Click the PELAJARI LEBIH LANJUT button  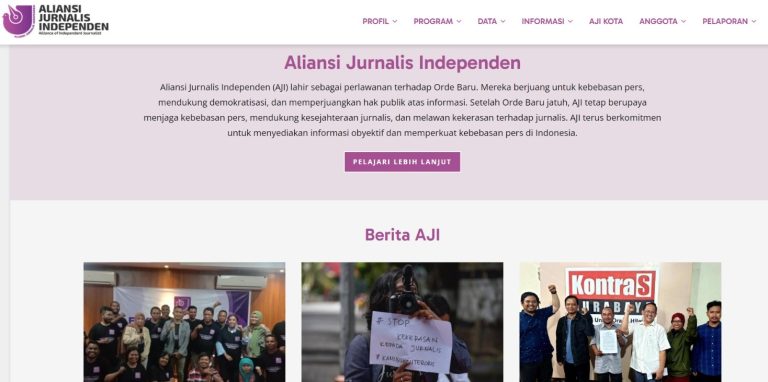(x=402, y=162)
